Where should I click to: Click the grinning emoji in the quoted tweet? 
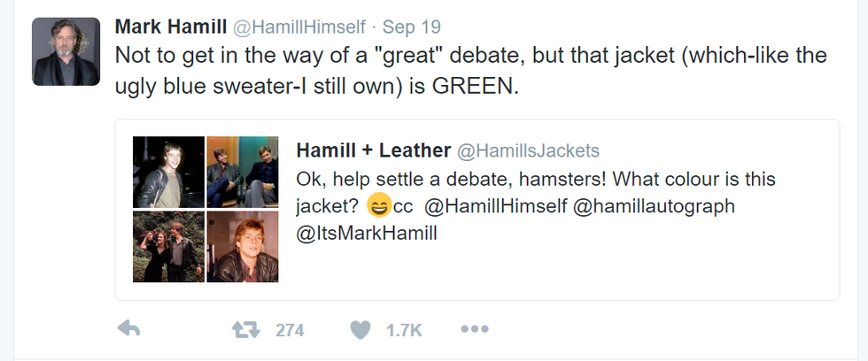[378, 206]
